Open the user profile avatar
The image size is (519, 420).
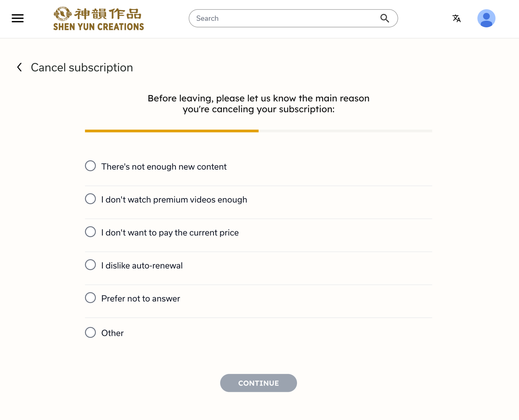click(x=486, y=18)
